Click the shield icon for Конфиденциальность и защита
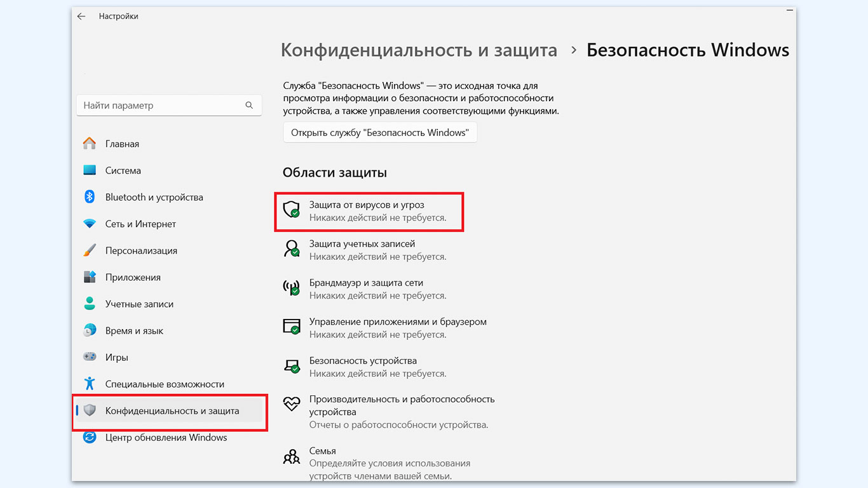868x488 pixels. click(90, 410)
